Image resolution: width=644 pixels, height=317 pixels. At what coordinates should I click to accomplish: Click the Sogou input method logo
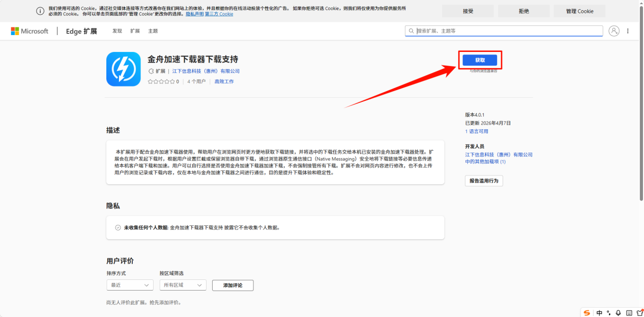pyautogui.click(x=587, y=312)
